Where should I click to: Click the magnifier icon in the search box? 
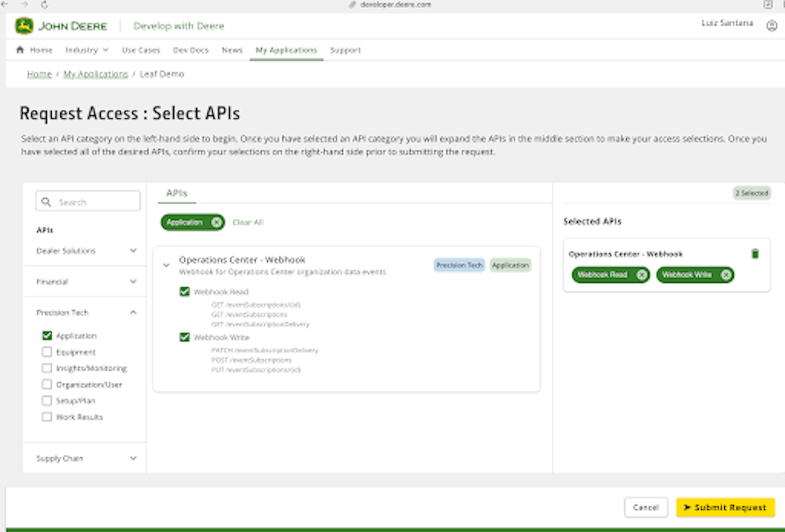(x=46, y=202)
